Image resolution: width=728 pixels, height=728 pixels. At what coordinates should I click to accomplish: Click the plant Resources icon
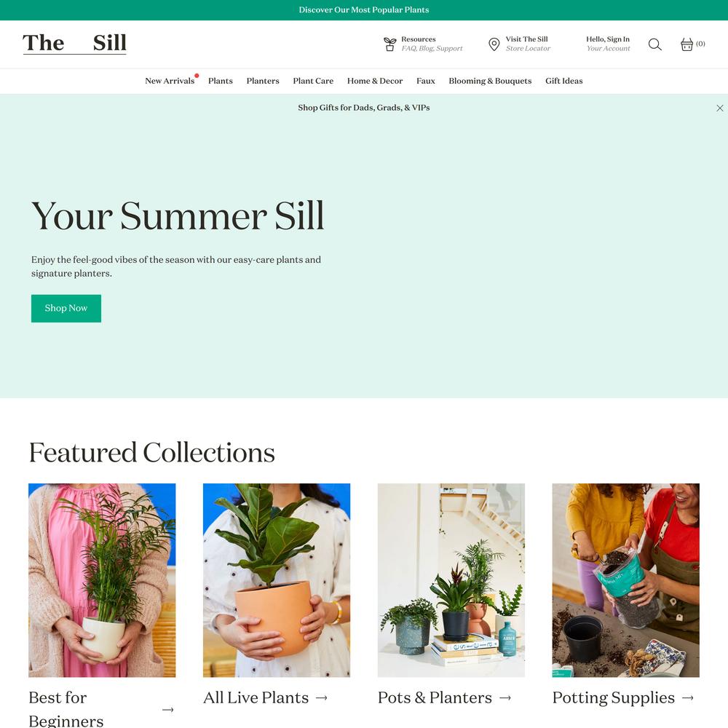pos(390,44)
